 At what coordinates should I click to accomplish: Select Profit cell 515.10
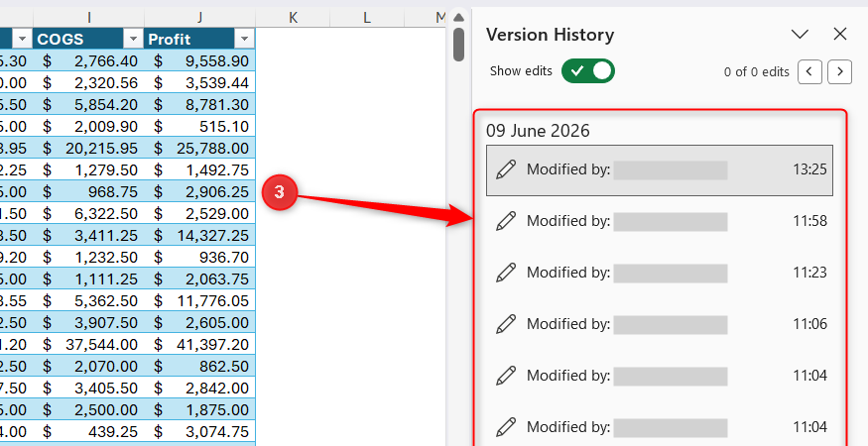tap(199, 126)
